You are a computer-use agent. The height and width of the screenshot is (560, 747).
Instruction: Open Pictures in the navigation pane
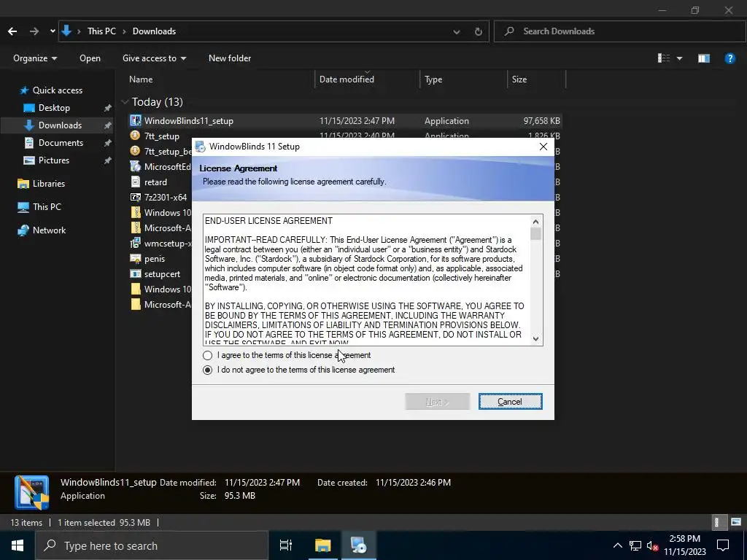click(54, 160)
